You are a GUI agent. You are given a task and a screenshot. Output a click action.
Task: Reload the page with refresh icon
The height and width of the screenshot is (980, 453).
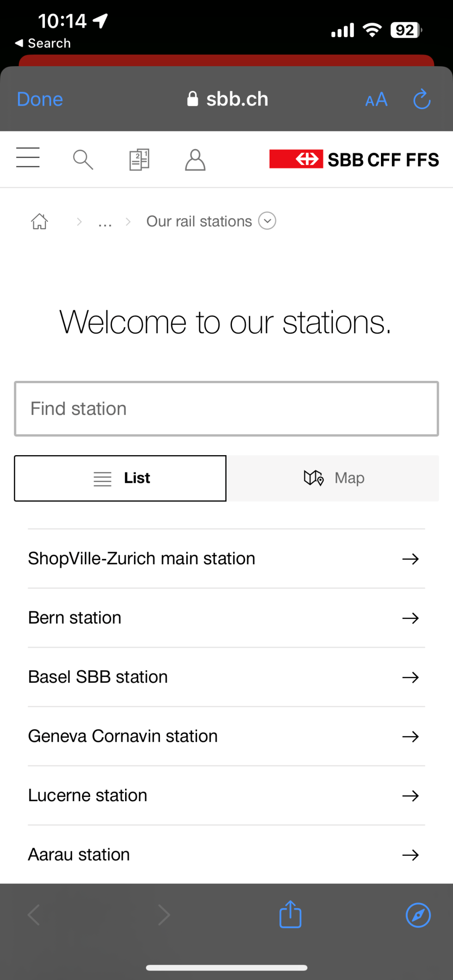421,99
